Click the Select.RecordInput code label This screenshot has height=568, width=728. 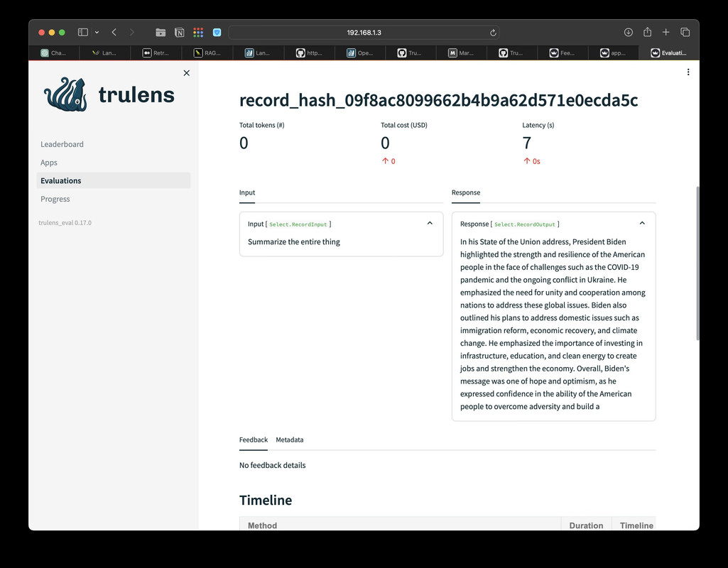[x=298, y=224]
